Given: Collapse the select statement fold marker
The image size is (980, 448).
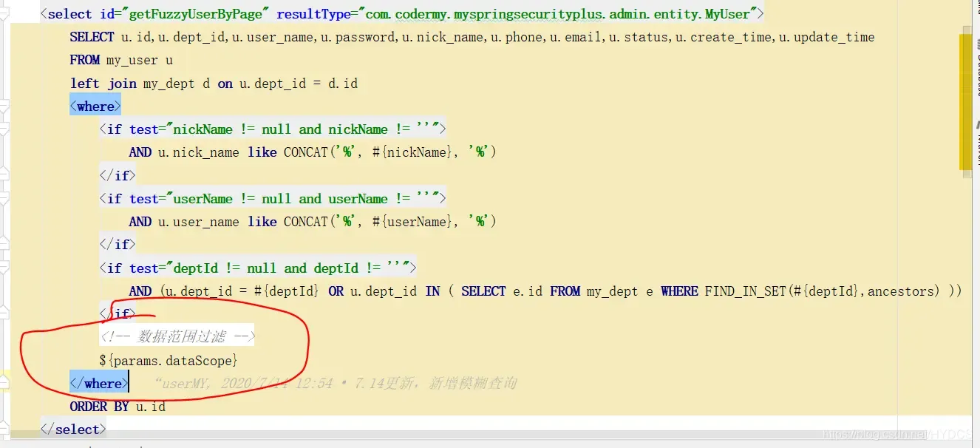Looking at the screenshot, I should coord(6,13).
